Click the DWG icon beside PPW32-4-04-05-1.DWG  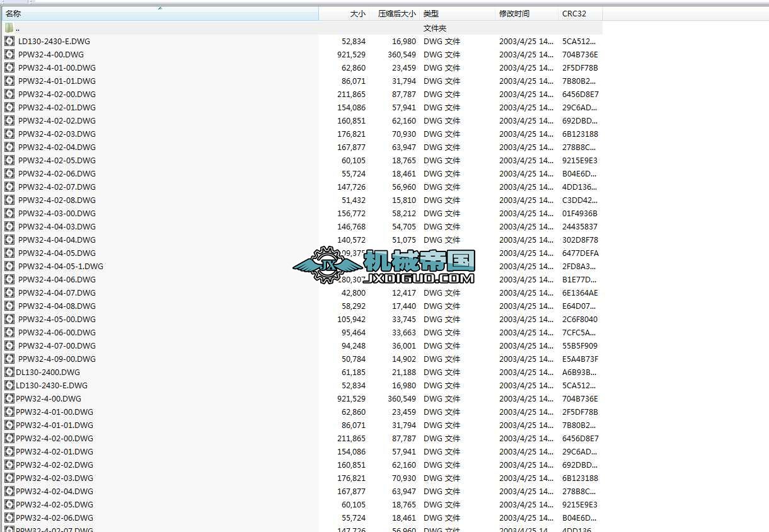coord(9,266)
